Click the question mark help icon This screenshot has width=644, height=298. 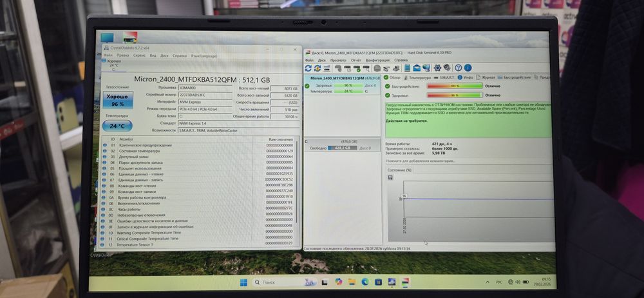[x=459, y=68]
